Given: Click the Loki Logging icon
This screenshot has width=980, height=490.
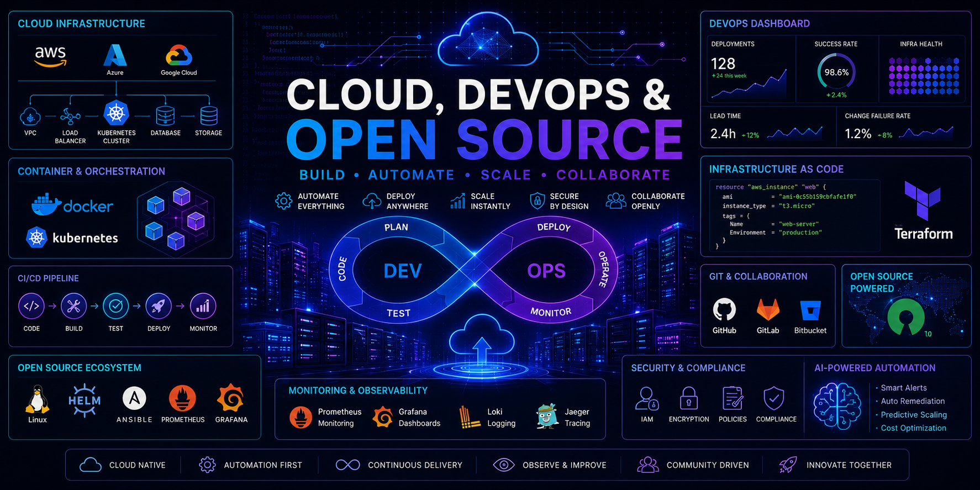Looking at the screenshot, I should pyautogui.click(x=470, y=417).
